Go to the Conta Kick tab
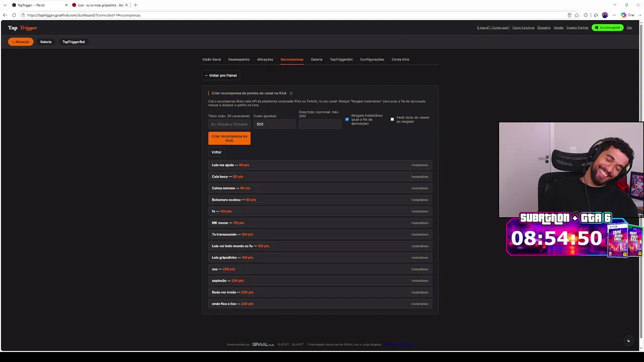Screen dimensions: 644x362 (x=400, y=59)
